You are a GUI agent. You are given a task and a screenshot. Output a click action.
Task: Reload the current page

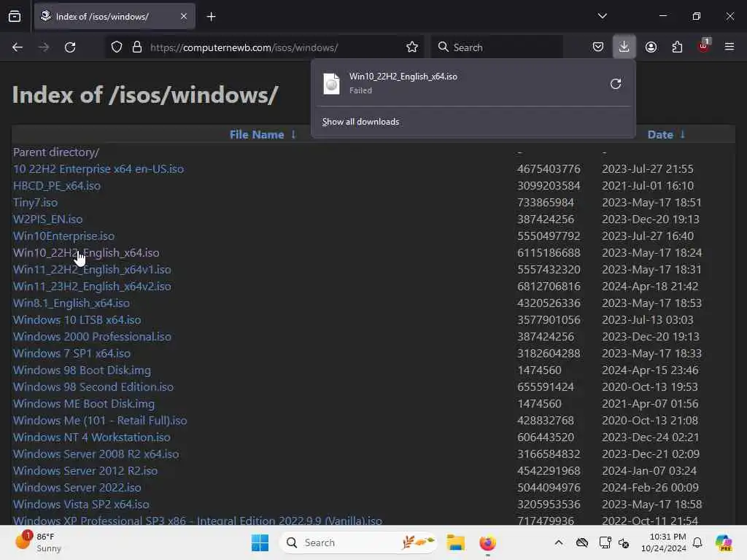click(70, 47)
